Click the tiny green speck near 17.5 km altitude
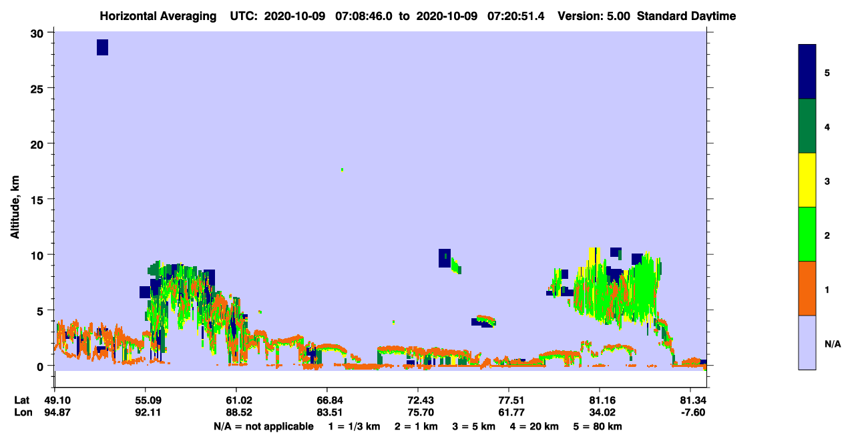Image resolution: width=868 pixels, height=445 pixels. coord(342,169)
